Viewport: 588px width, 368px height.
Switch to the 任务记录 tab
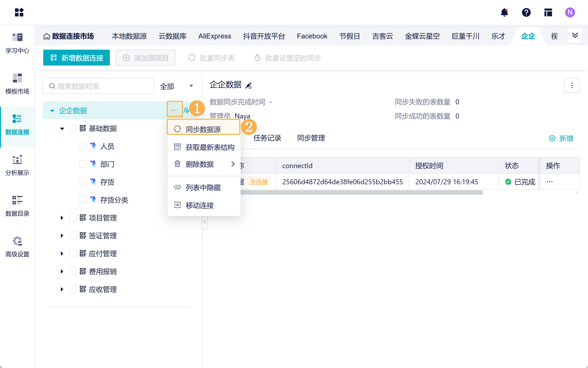267,138
